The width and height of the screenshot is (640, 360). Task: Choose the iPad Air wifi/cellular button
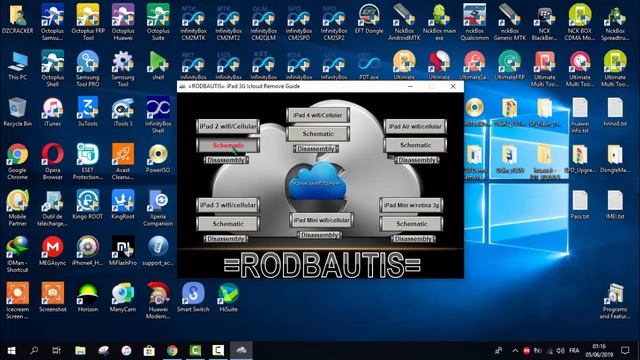pyautogui.click(x=415, y=126)
